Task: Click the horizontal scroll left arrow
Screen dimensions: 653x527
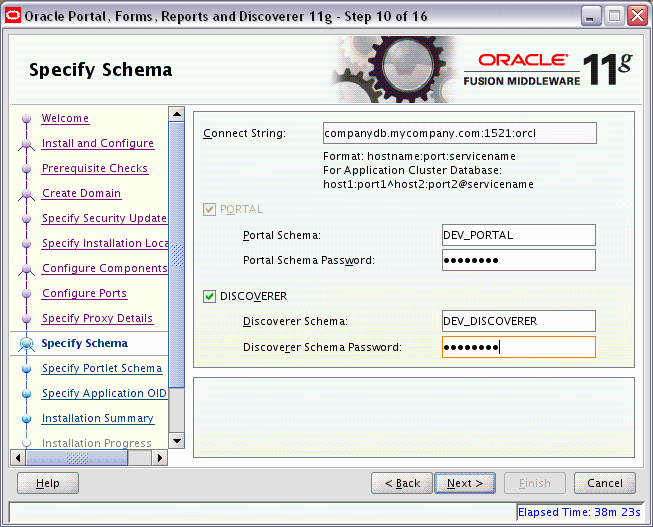Action: click(17, 458)
